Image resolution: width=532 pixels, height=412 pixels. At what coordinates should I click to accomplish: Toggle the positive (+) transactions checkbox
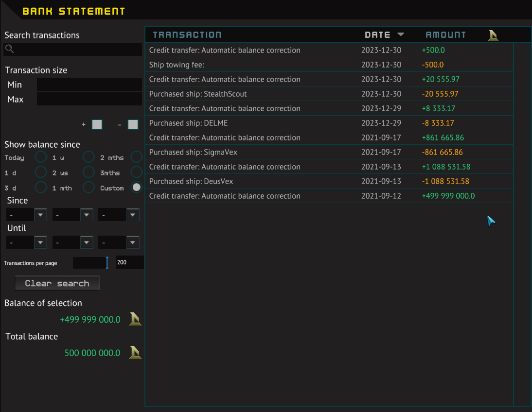[97, 125]
